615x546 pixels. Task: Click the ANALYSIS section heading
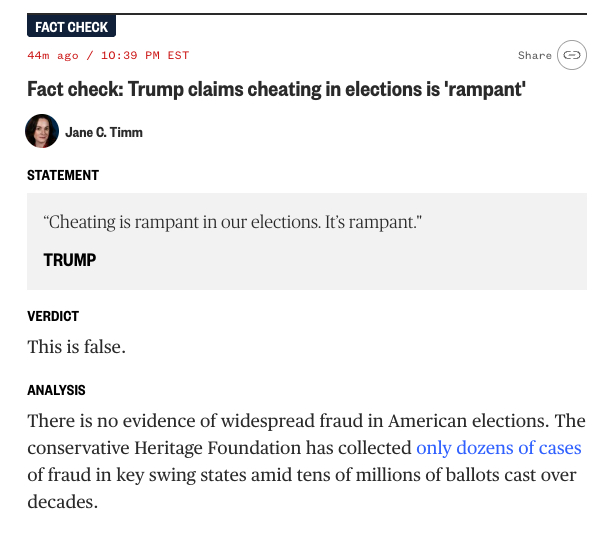coord(56,390)
